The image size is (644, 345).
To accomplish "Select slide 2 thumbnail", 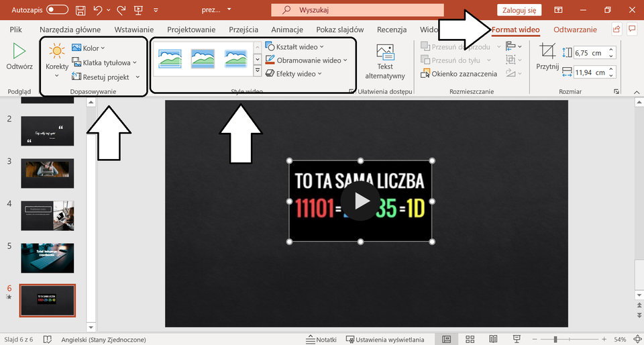I will point(48,131).
